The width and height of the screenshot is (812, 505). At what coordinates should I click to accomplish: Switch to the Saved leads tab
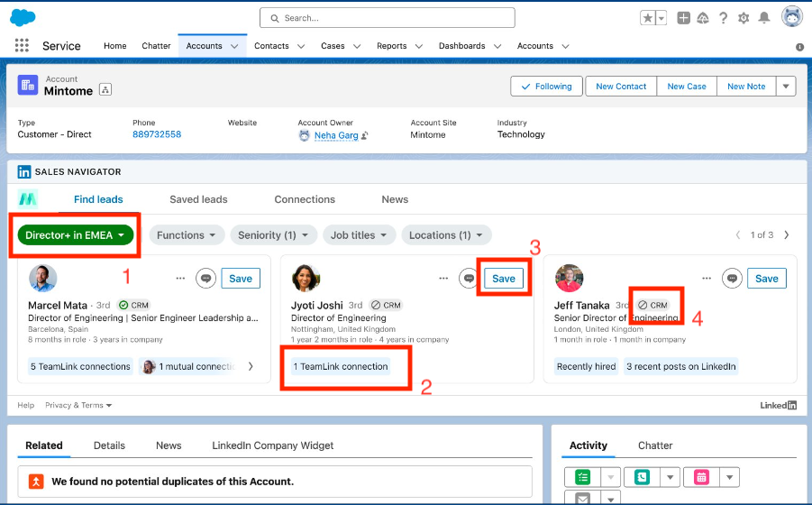click(198, 199)
